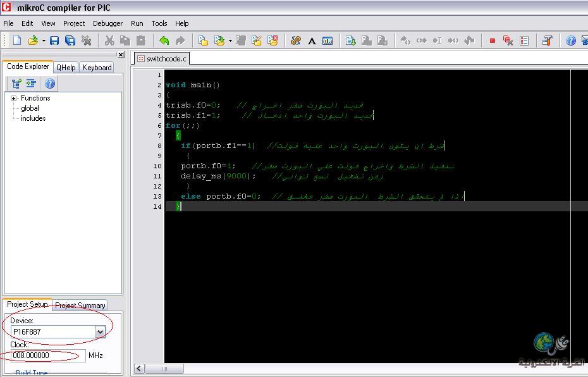Click the Step Over debugger icon
Screen dimensions: 588x377
click(422, 40)
